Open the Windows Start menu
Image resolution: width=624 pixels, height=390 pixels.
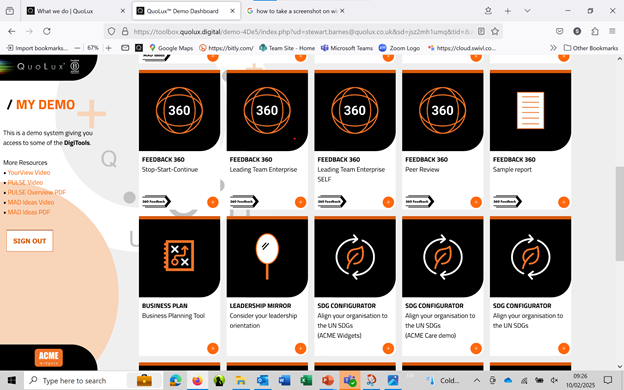coord(12,381)
